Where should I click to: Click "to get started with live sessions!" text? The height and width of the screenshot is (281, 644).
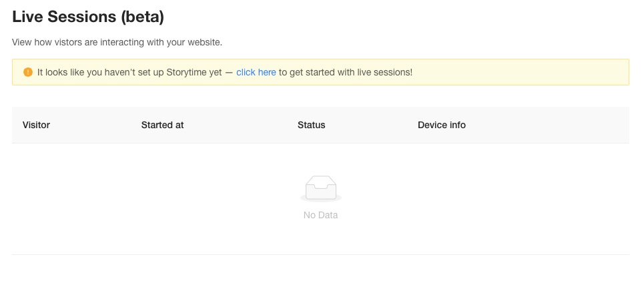pyautogui.click(x=346, y=72)
